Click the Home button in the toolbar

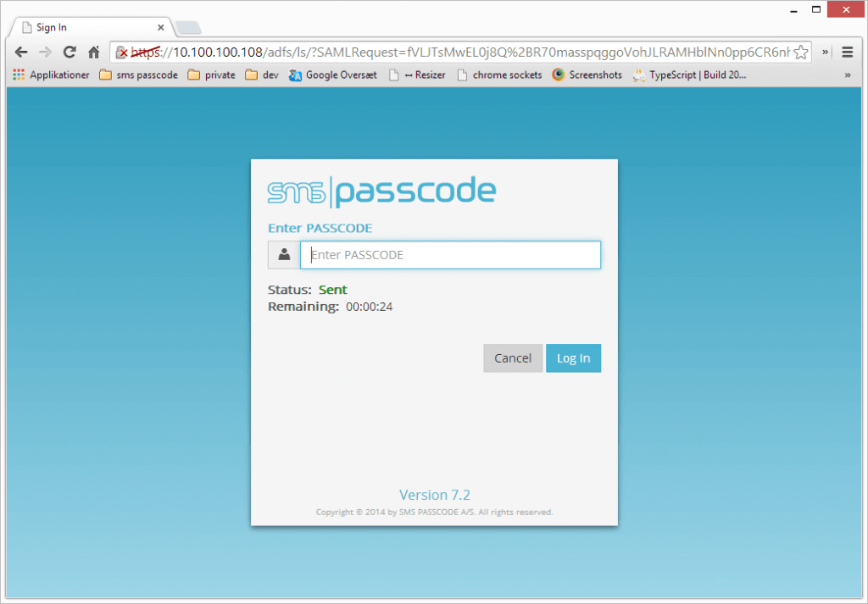click(93, 52)
